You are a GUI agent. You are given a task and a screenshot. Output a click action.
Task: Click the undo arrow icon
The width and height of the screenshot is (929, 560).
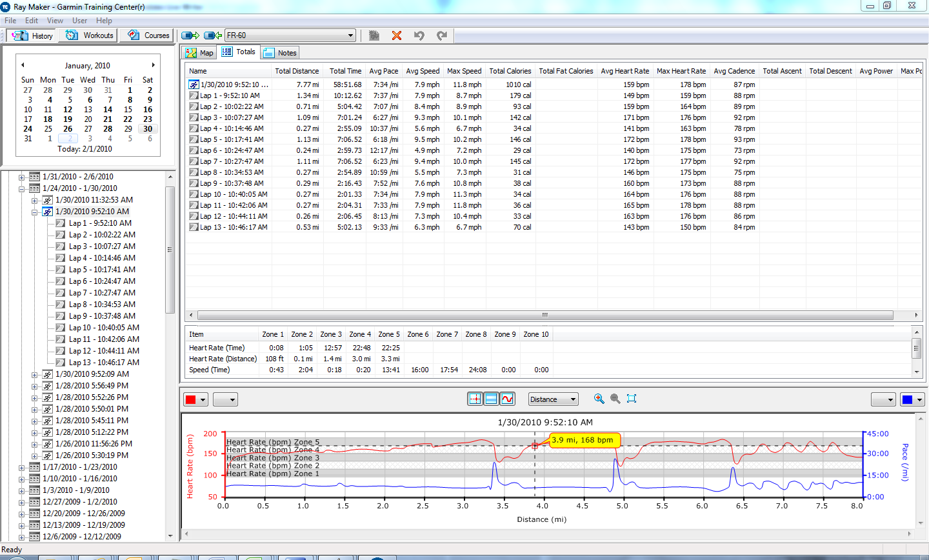click(x=419, y=35)
